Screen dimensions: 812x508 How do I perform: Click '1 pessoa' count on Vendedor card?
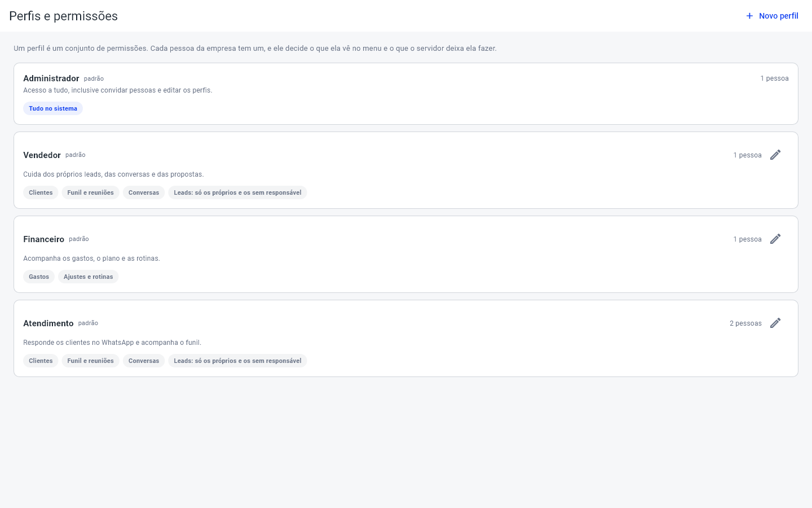[747, 155]
